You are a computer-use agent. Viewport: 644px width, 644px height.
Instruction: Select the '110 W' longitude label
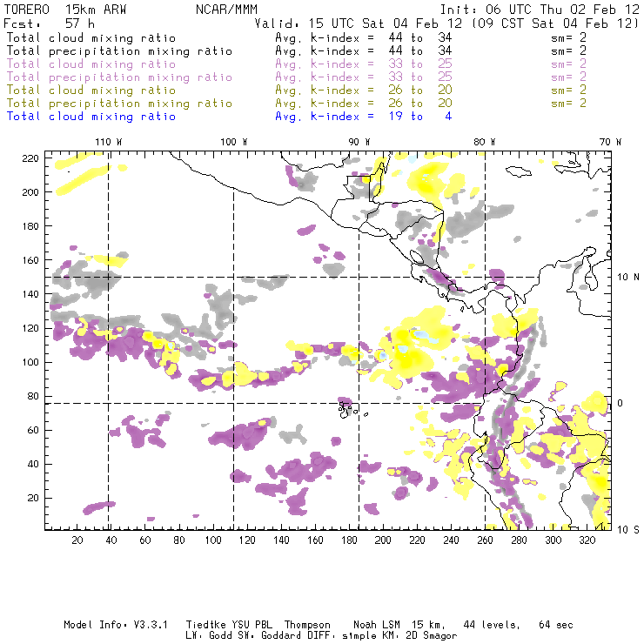coord(109,142)
